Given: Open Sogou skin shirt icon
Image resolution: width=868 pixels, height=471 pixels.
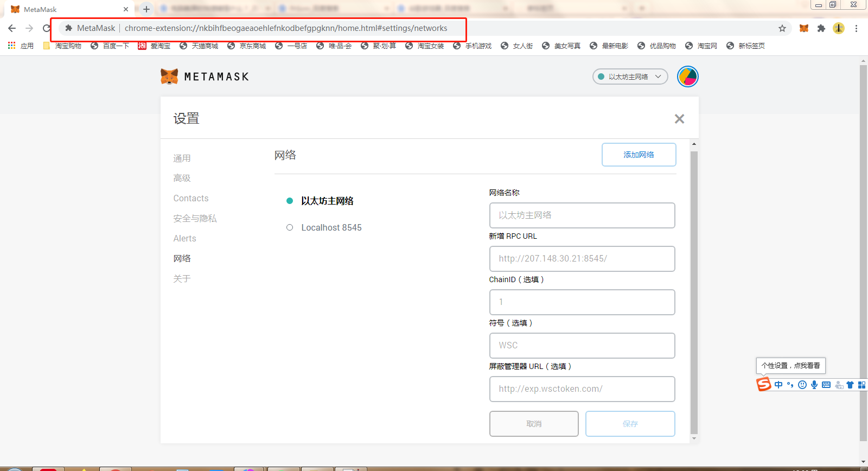Looking at the screenshot, I should click(x=850, y=385).
